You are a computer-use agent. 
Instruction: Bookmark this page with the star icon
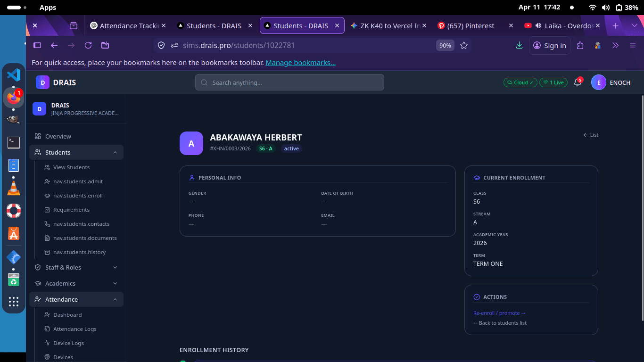pyautogui.click(x=464, y=45)
